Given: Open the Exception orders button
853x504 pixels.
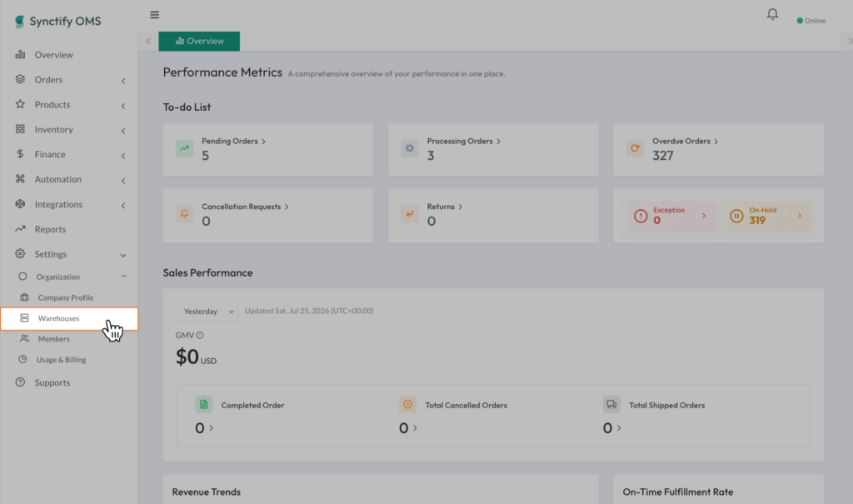Looking at the screenshot, I should coord(671,216).
